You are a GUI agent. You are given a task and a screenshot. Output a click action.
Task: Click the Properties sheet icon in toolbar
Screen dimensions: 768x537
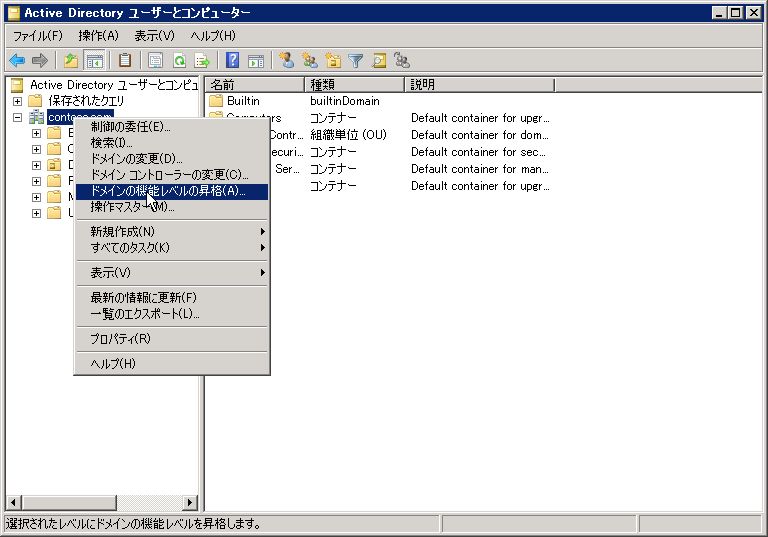[x=155, y=61]
